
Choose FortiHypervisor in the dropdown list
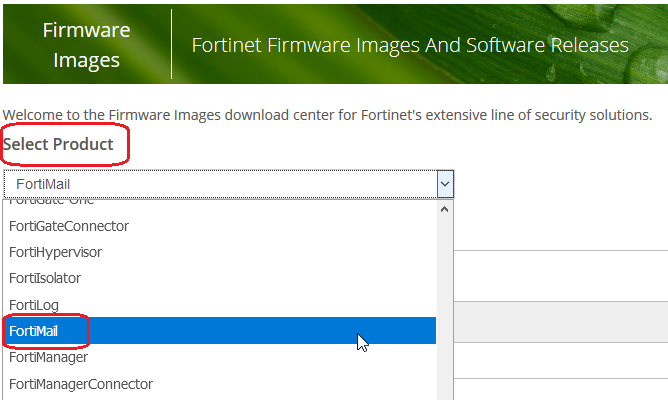tap(55, 252)
